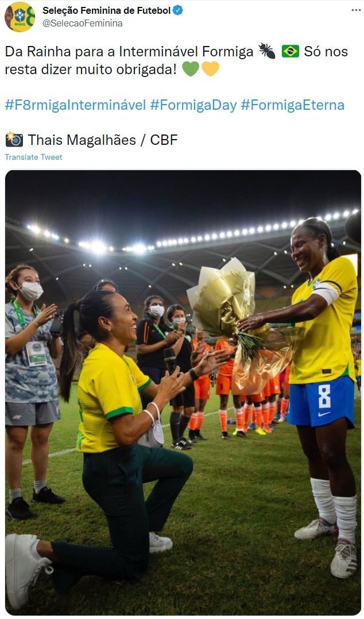Screen dimensions: 364x619
Task: Open the #F8rmigaInterminável hashtag
Action: point(75,105)
